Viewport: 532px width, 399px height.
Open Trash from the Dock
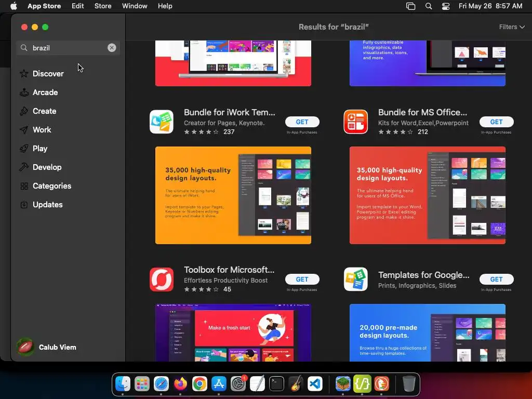(409, 384)
